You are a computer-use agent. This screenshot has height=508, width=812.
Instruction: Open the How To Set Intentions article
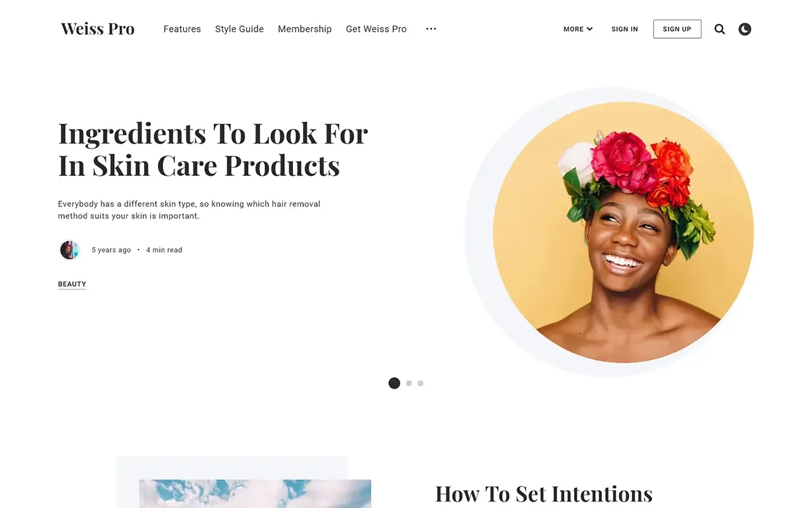pyautogui.click(x=544, y=494)
